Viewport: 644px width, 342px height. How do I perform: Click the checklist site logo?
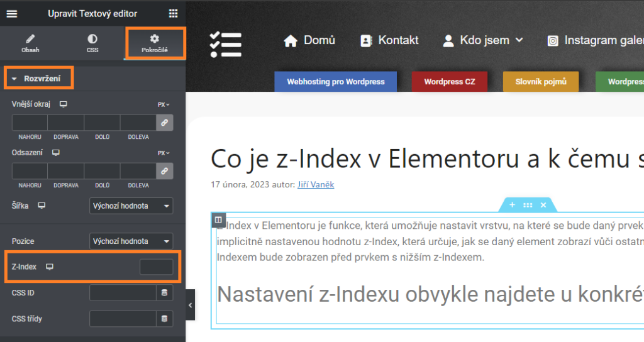point(226,44)
